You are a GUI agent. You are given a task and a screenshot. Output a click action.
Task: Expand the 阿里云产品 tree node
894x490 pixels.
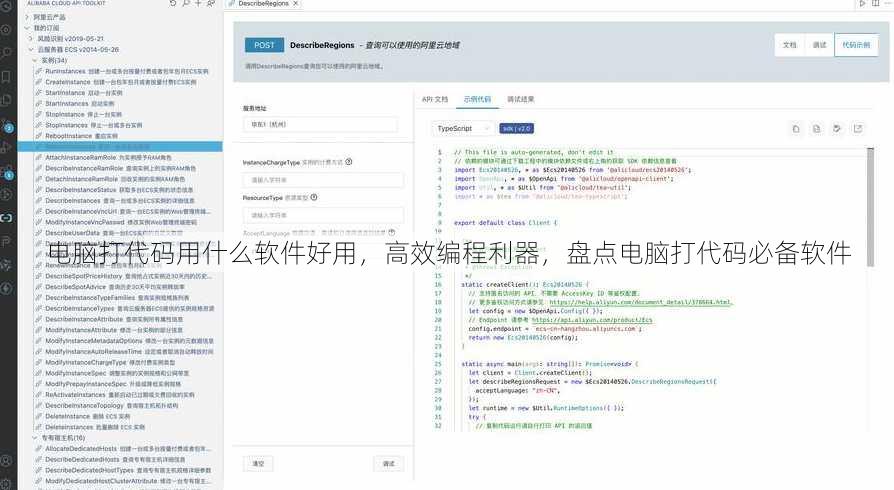tap(27, 17)
